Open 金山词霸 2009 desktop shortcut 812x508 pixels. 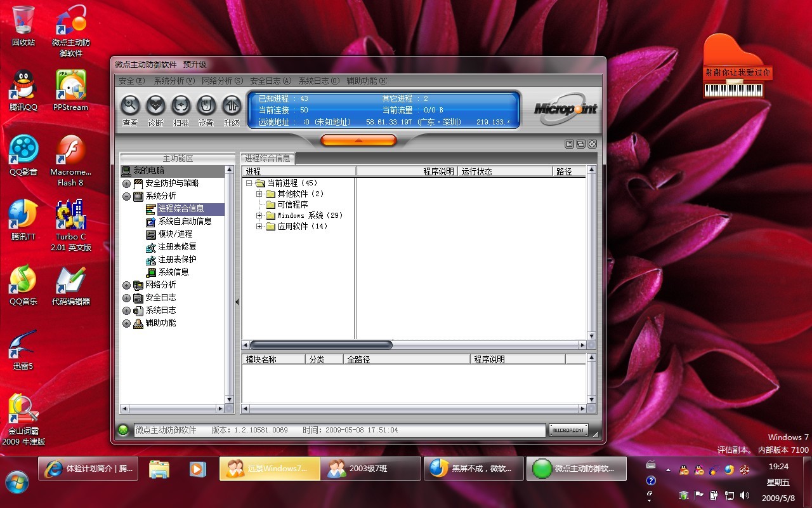coord(23,420)
